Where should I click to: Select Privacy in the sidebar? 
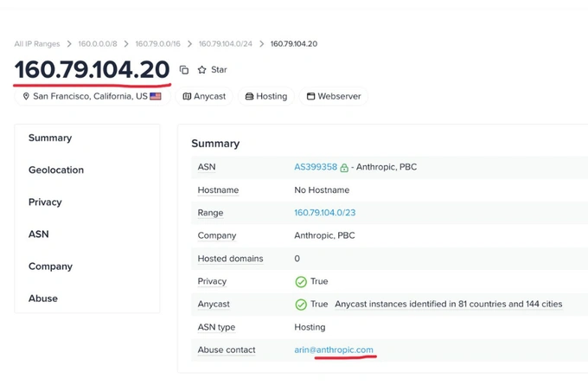coord(45,202)
